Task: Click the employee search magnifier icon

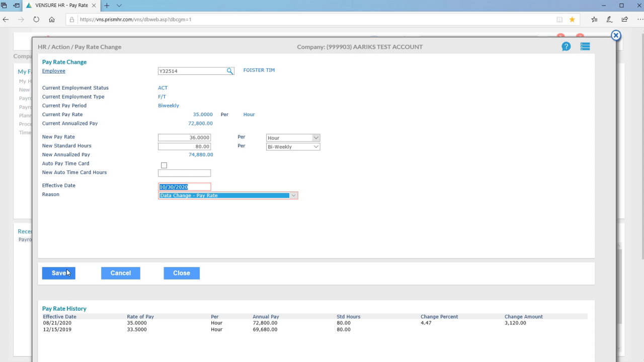Action: coord(229,71)
